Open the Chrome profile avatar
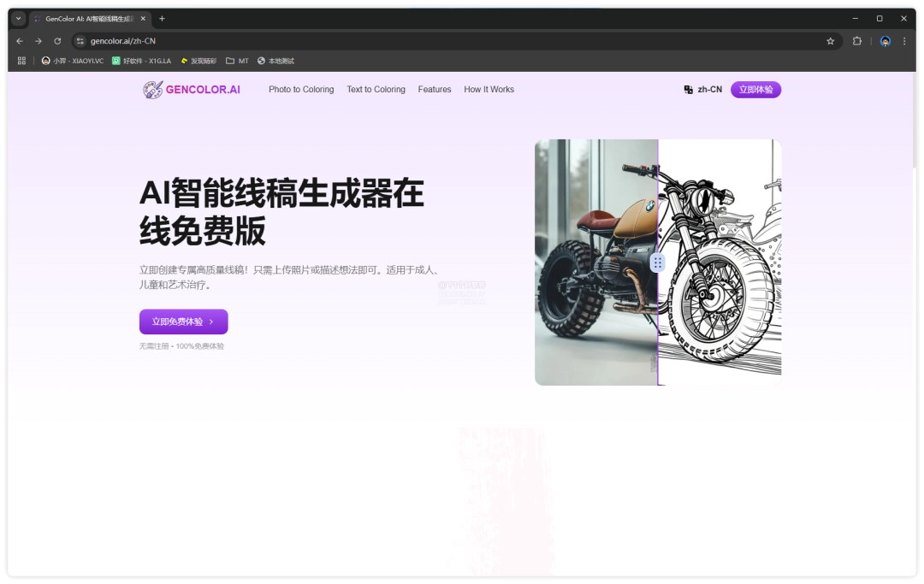 pos(885,41)
